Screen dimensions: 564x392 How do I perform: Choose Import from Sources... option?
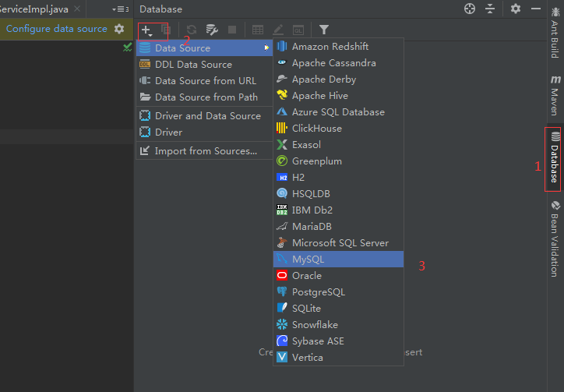click(204, 151)
